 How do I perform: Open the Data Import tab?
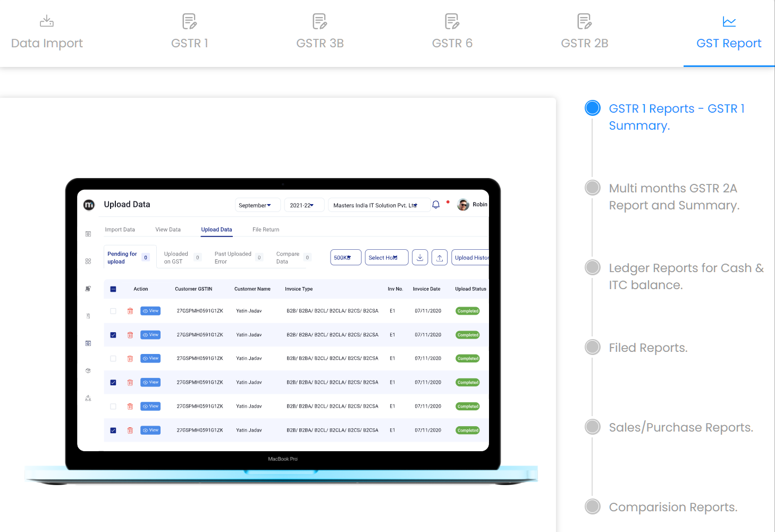pyautogui.click(x=47, y=33)
